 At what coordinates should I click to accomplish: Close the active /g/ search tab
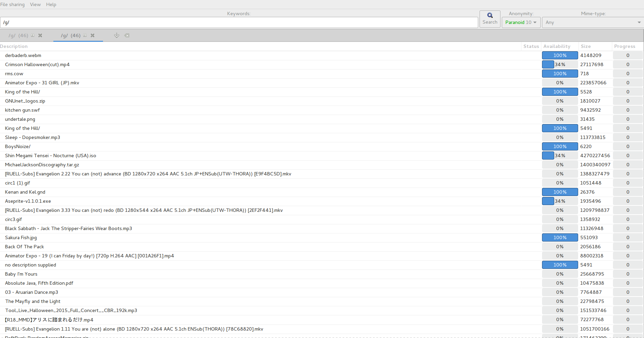(93, 35)
